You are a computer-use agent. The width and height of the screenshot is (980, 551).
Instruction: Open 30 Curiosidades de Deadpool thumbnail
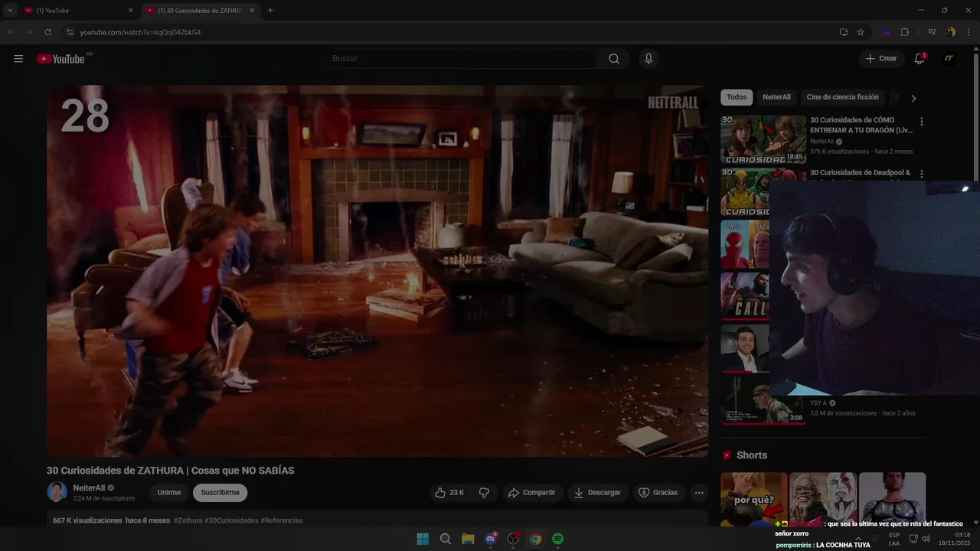(745, 192)
